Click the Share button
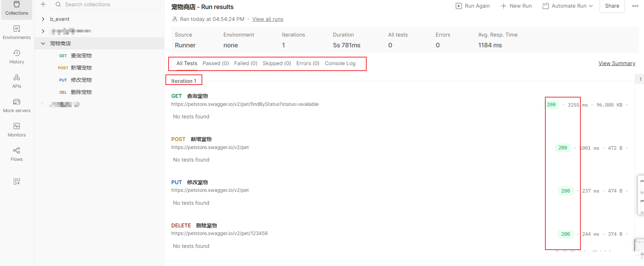644x266 pixels. tap(612, 6)
